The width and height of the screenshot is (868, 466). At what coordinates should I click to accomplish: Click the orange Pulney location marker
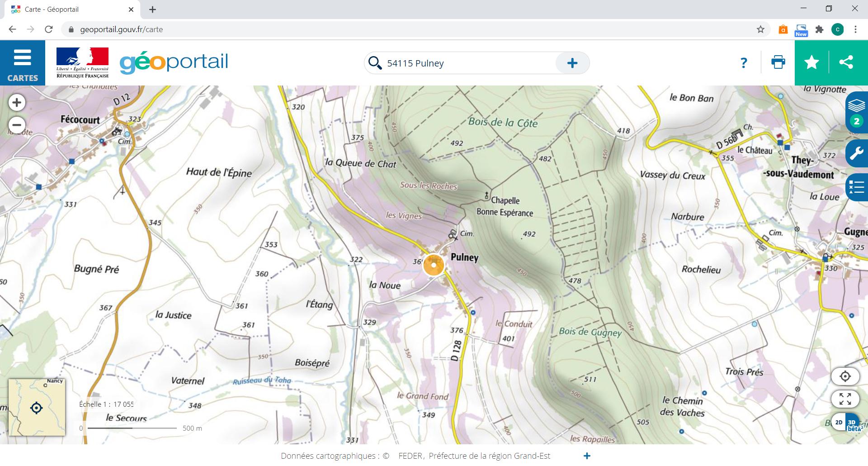coord(434,265)
